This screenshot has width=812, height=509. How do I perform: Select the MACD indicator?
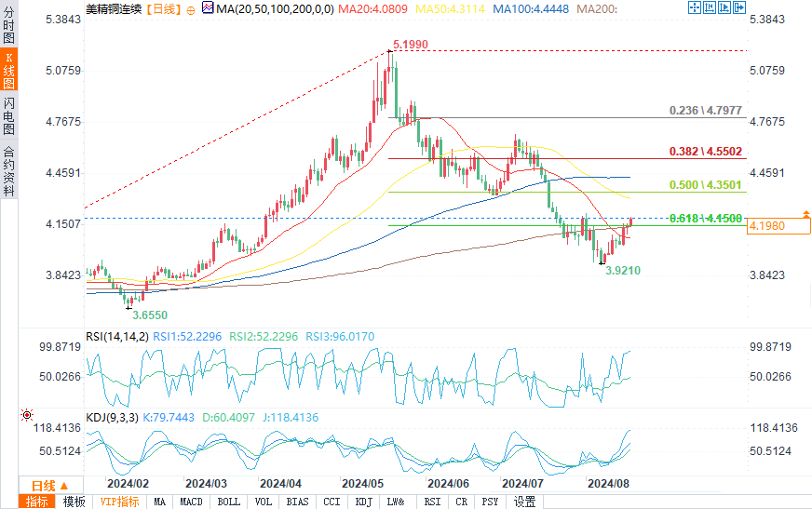(x=191, y=502)
